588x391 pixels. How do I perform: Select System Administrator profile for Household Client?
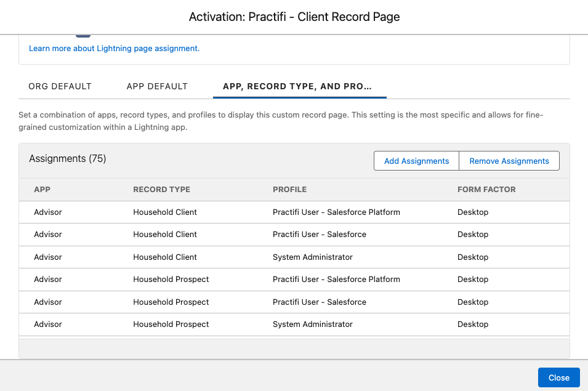click(313, 257)
